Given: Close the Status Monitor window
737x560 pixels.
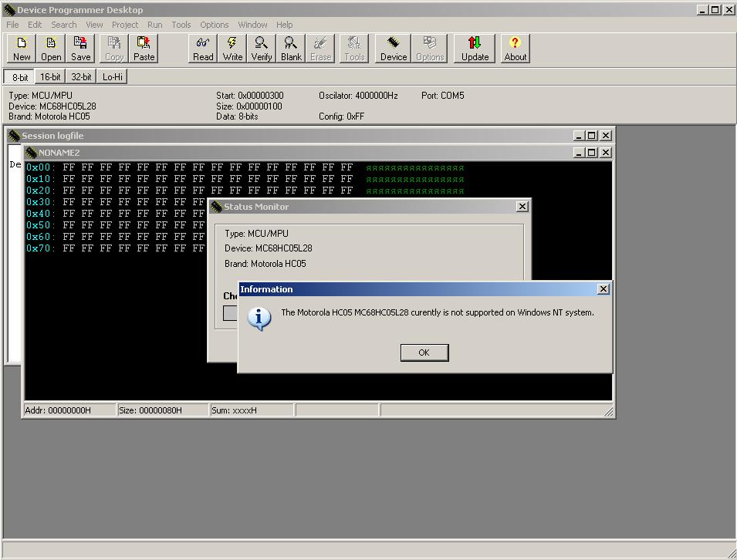Looking at the screenshot, I should (522, 206).
